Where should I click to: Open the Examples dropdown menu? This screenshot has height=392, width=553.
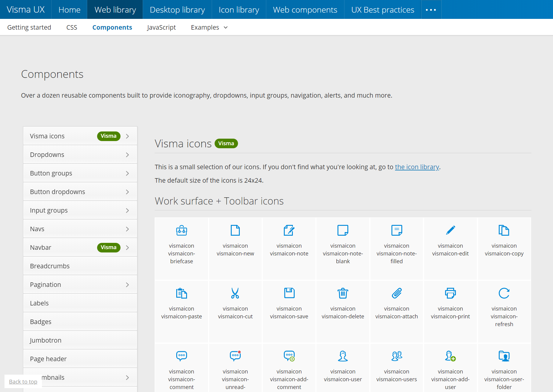tap(209, 27)
